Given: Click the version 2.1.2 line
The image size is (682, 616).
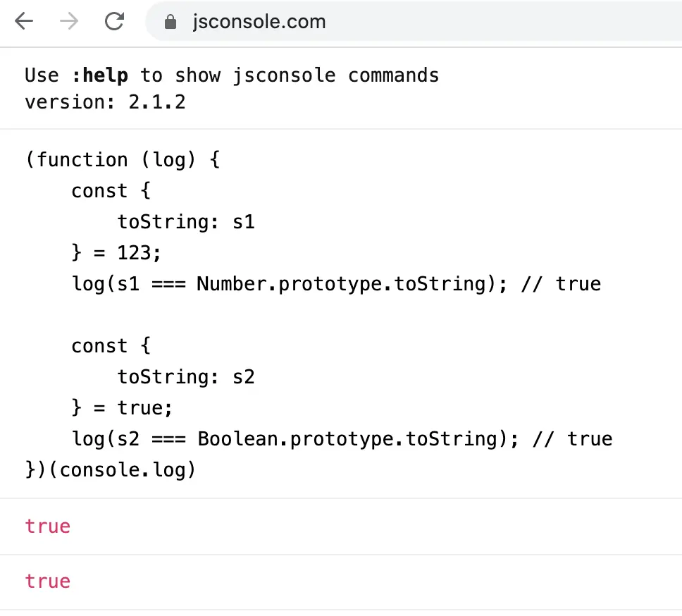Looking at the screenshot, I should pos(105,102).
